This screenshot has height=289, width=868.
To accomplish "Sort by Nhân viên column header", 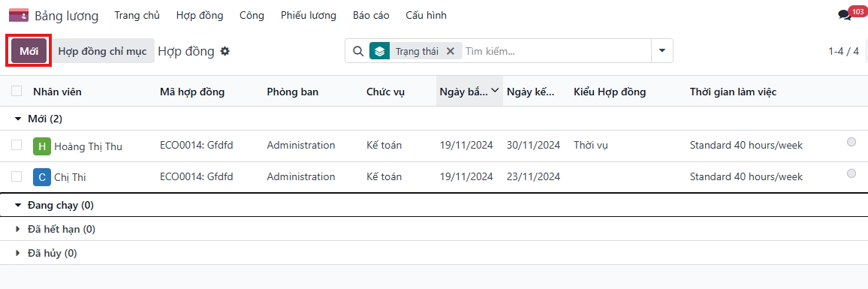I will click(x=58, y=92).
